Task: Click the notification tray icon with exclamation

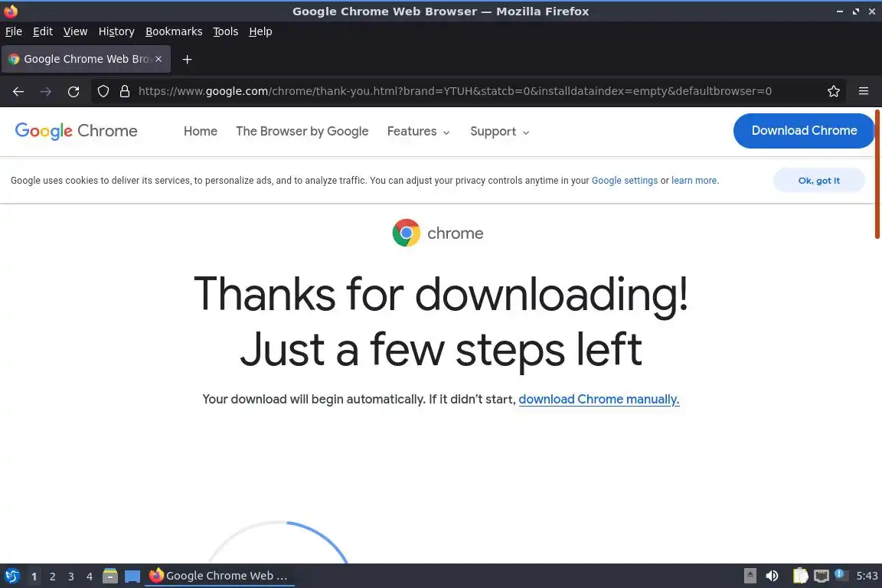Action: (x=841, y=574)
